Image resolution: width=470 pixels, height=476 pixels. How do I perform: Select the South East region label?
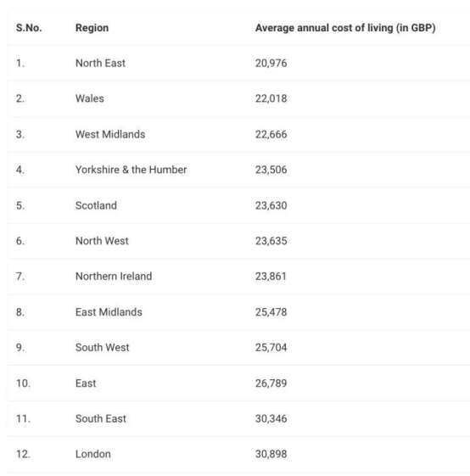pos(100,418)
